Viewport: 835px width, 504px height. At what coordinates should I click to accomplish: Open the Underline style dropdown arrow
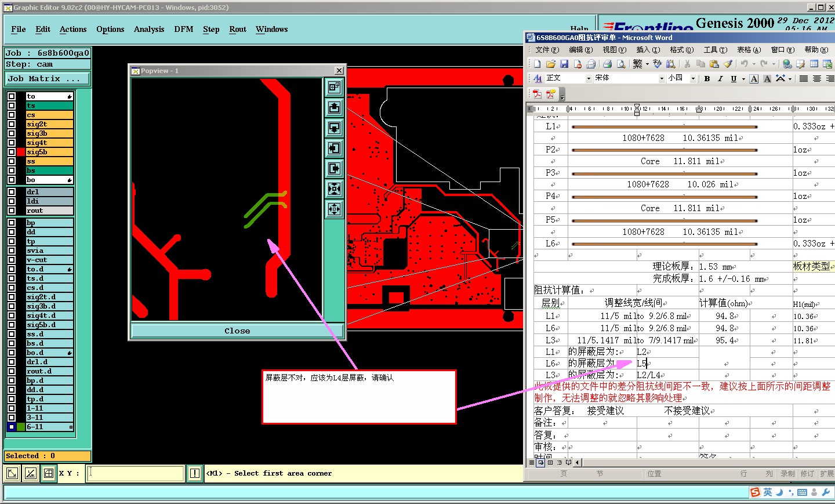(743, 78)
